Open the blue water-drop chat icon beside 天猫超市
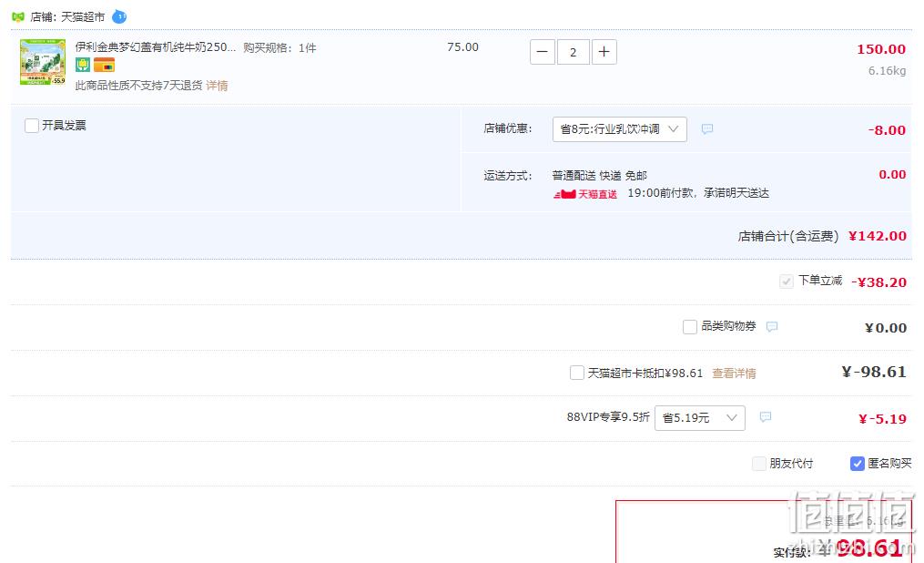The width and height of the screenshot is (924, 563). (119, 16)
